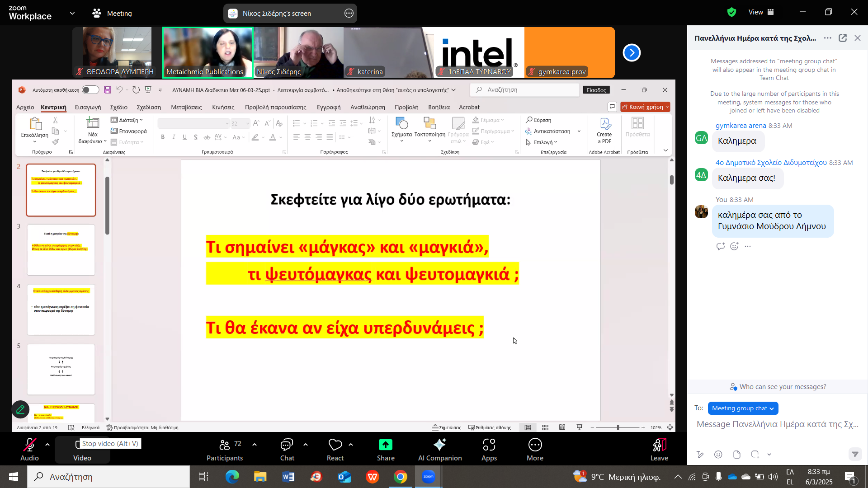This screenshot has width=868, height=488.
Task: Open the Εύρεση (Find) tool
Action: click(x=539, y=120)
